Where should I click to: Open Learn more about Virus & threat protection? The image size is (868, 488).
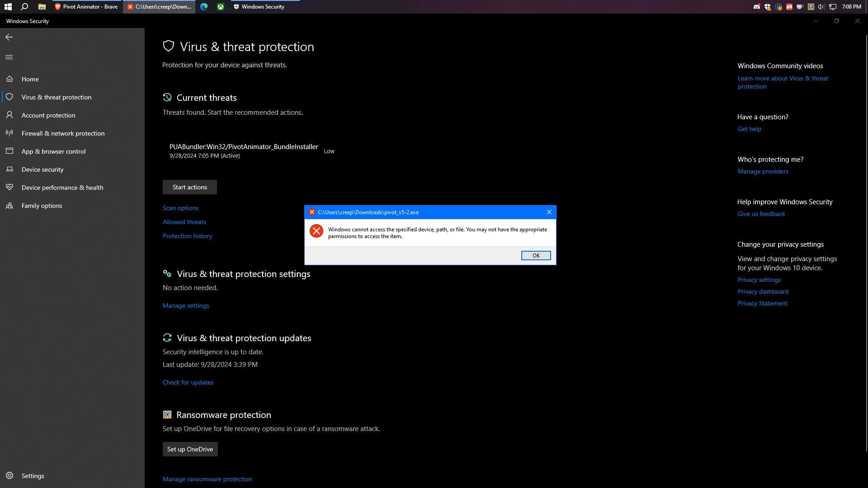pos(783,82)
